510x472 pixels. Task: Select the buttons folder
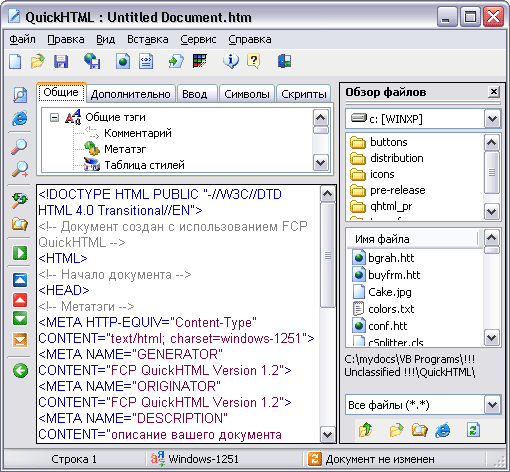coord(389,142)
